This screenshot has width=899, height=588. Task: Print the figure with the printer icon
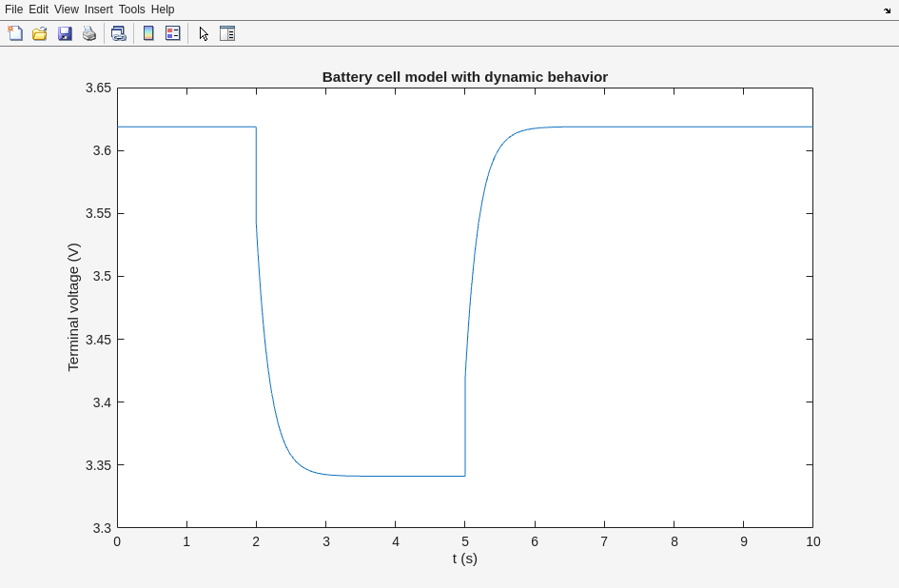click(x=89, y=33)
